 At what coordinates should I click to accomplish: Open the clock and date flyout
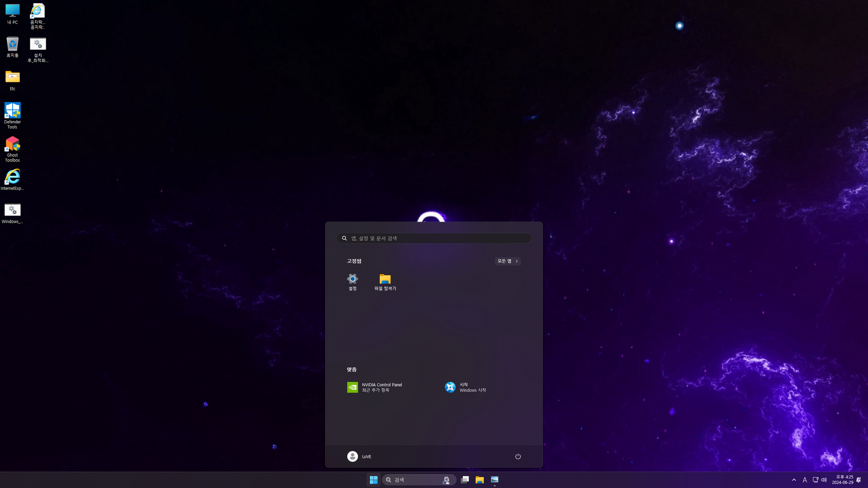[x=842, y=480]
